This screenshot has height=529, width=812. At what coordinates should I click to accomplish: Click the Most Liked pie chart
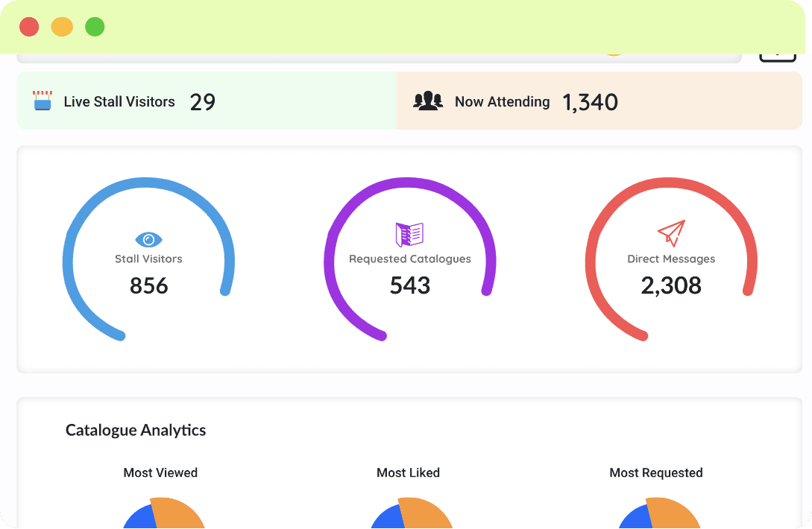412,513
